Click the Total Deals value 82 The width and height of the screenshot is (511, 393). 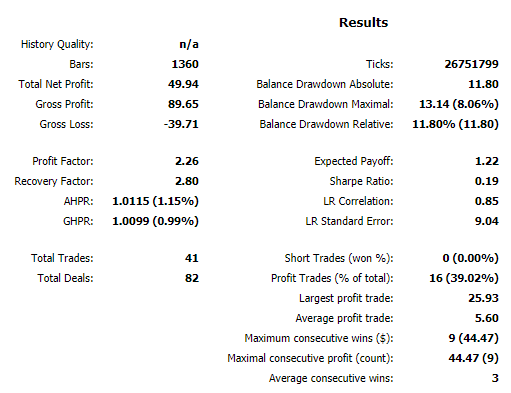tap(192, 278)
